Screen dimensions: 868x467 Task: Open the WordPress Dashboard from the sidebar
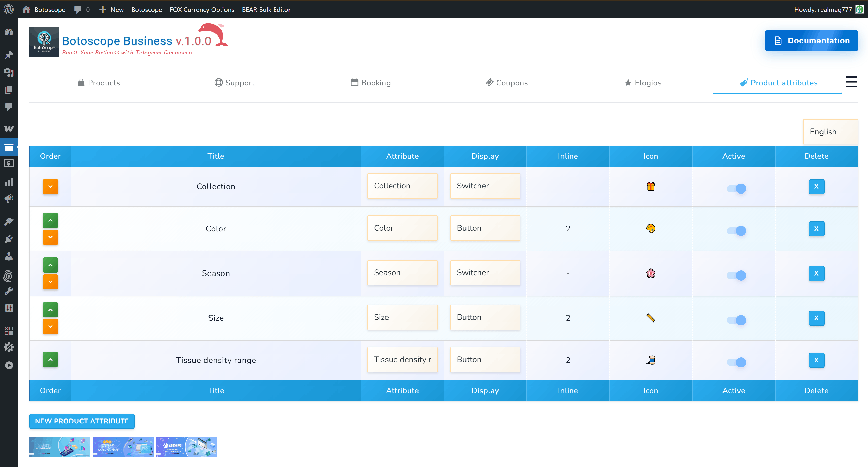coord(9,32)
